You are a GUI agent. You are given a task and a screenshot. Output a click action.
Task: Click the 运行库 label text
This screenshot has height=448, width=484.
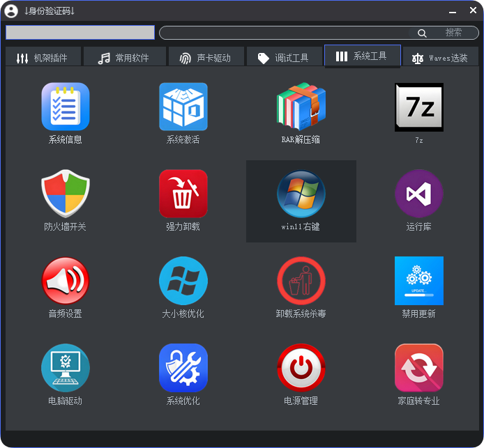419,226
